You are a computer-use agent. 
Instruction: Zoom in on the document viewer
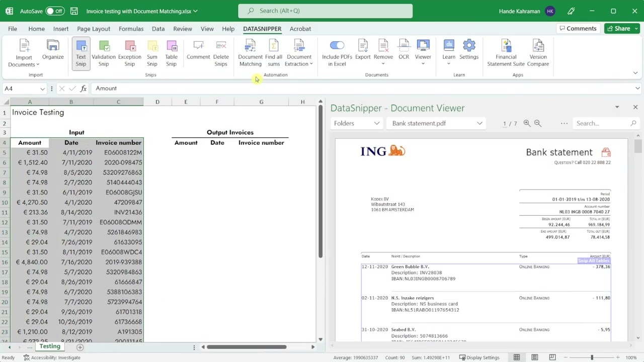click(527, 123)
